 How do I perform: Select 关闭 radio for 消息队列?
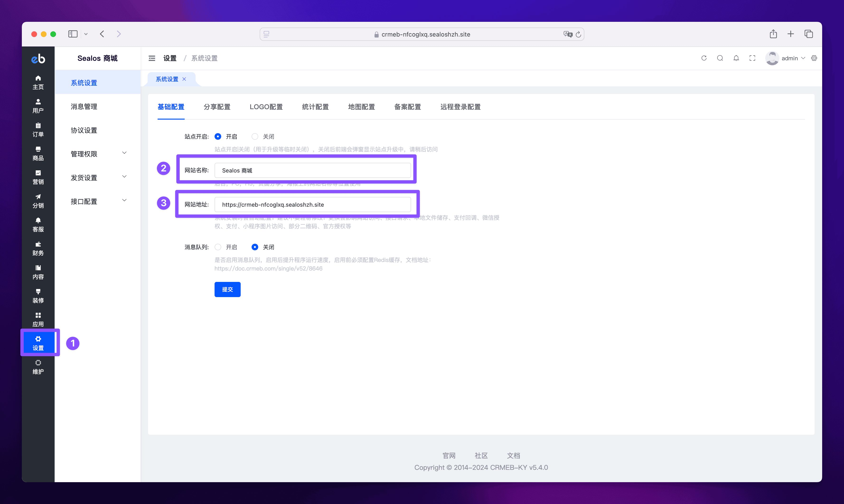tap(255, 247)
